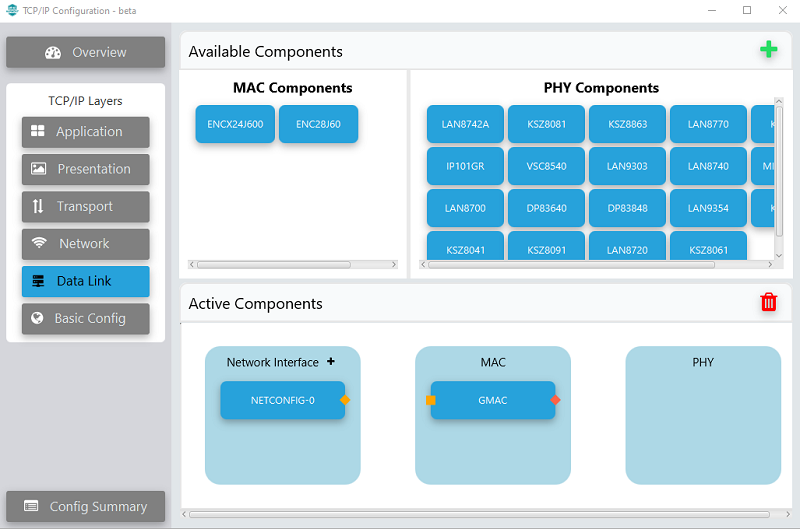Select the KSZ8091 PHY component

click(546, 246)
